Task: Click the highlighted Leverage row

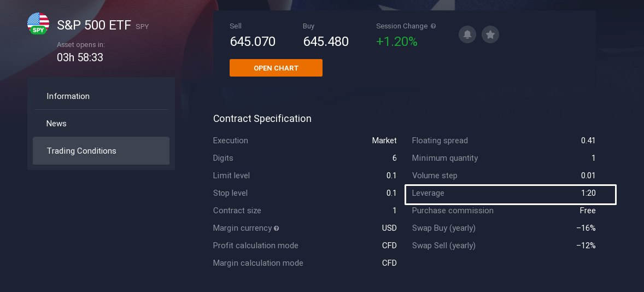Action: [510, 194]
